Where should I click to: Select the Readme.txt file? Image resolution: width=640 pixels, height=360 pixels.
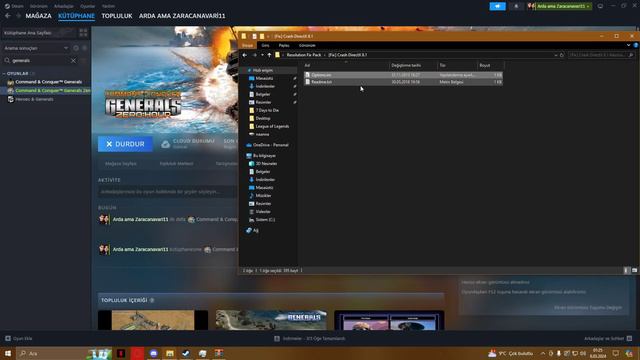[x=403, y=82]
